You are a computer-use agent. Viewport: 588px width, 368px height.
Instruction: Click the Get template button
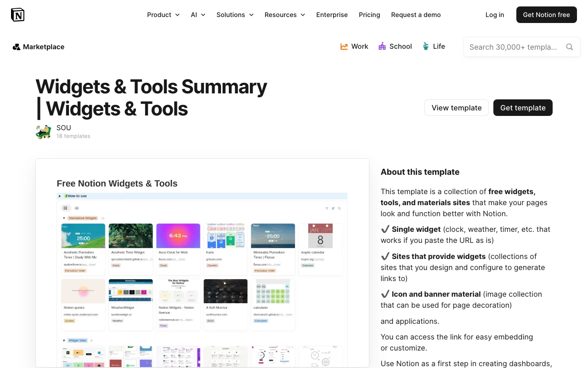point(523,108)
